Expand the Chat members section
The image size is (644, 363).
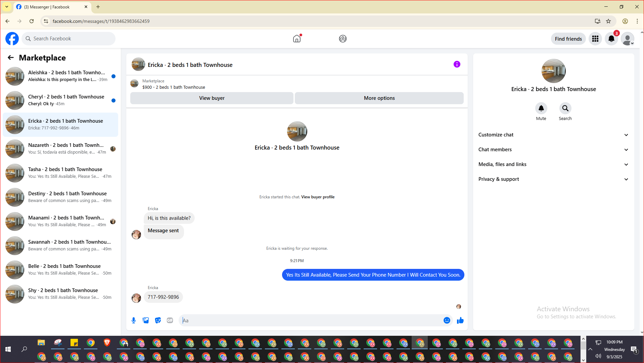pyautogui.click(x=554, y=150)
